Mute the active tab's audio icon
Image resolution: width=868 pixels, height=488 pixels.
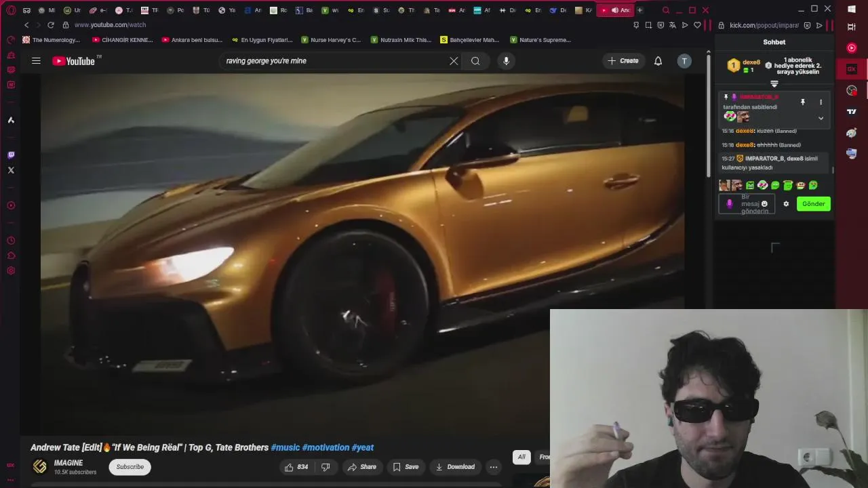click(x=614, y=10)
